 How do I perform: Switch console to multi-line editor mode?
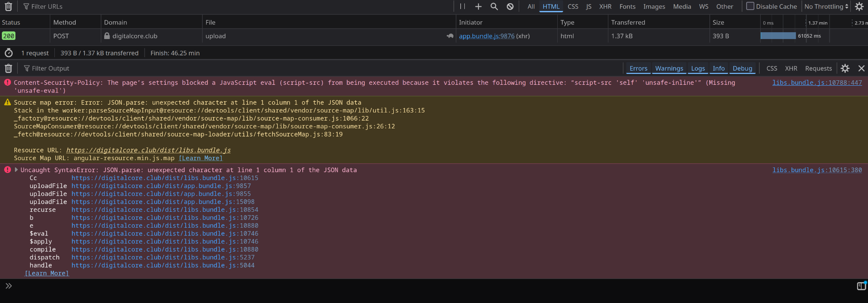pyautogui.click(x=861, y=286)
